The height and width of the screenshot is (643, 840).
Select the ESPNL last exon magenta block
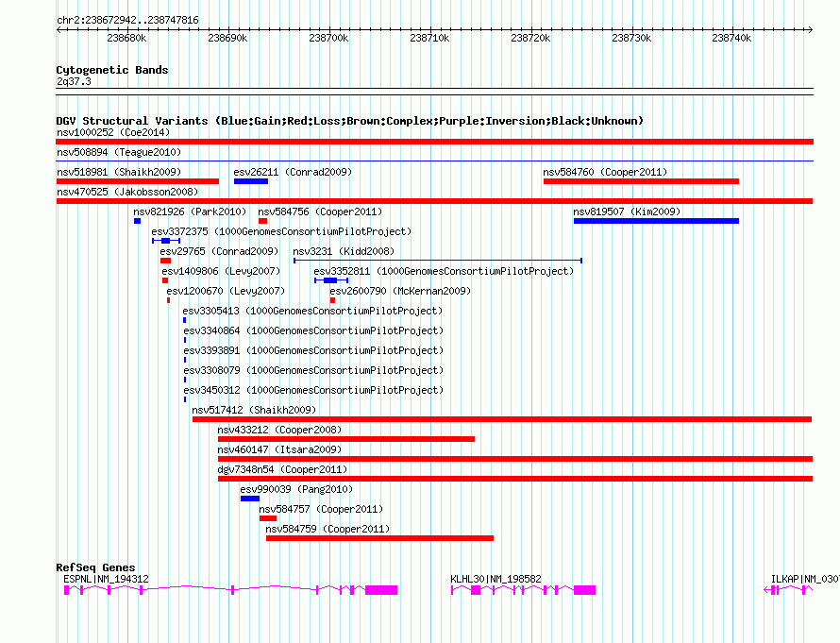coord(381,590)
